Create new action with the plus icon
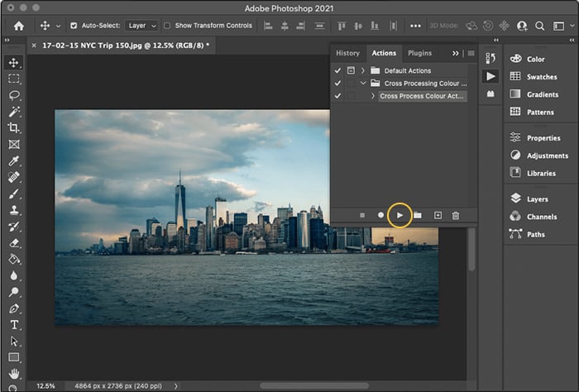This screenshot has height=392, width=579. 438,215
